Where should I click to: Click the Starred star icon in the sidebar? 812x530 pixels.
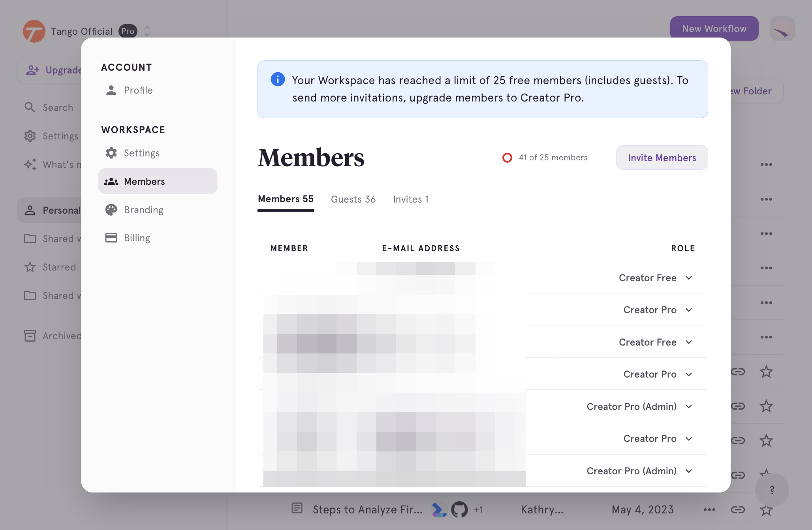(x=30, y=267)
